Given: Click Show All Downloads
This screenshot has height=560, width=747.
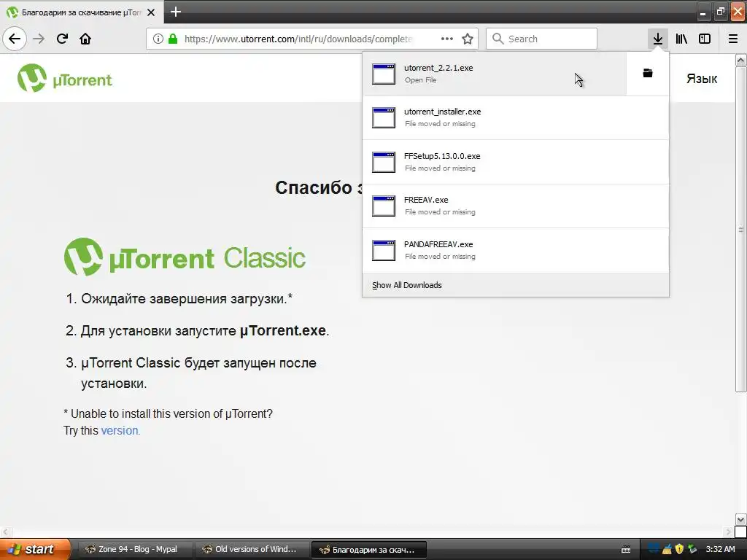Looking at the screenshot, I should click(516, 285).
